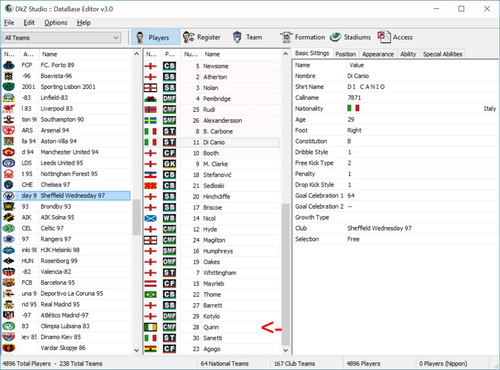
Task: Click the Age value 29
Action: [x=351, y=119]
